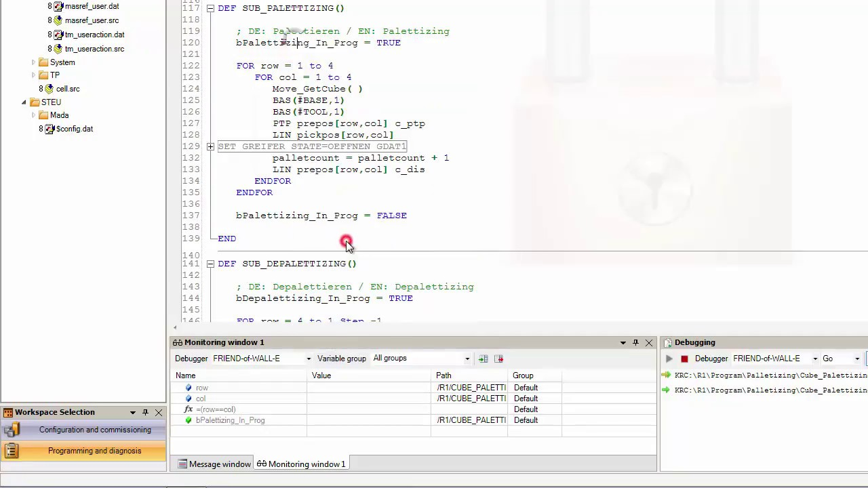The width and height of the screenshot is (868, 488).
Task: Collapse the DEF SUB_PALETTIZING code block
Action: [210, 8]
